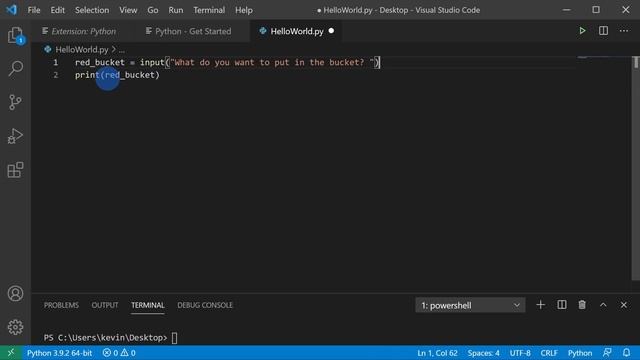
Task: Click the red_bucket variable on line 1
Action: (100, 62)
